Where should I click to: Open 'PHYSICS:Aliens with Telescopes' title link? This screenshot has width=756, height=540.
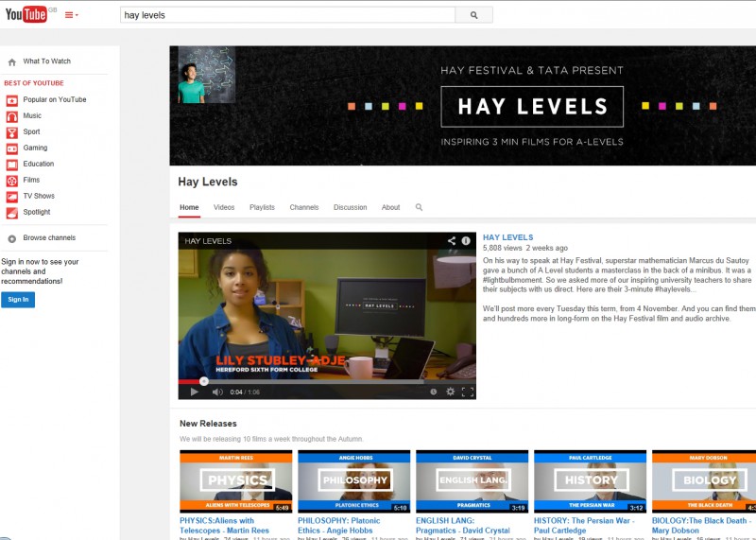click(x=224, y=526)
